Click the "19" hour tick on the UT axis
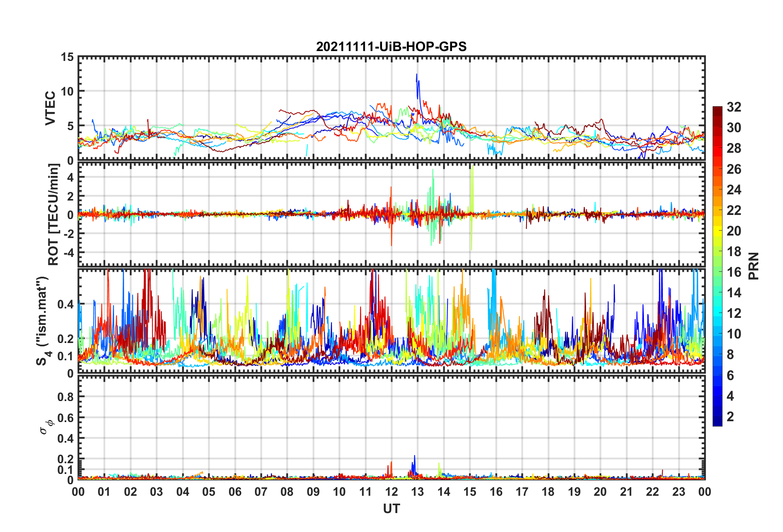This screenshot has width=783, height=532. 574,492
